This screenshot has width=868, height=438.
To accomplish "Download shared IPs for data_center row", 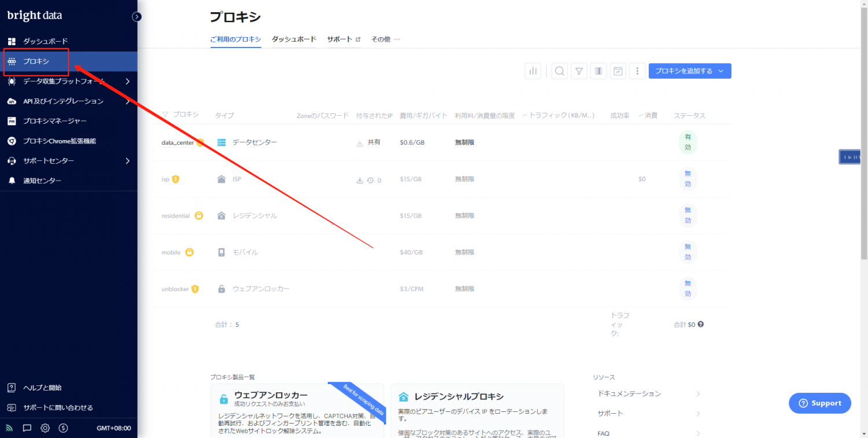I will click(360, 143).
